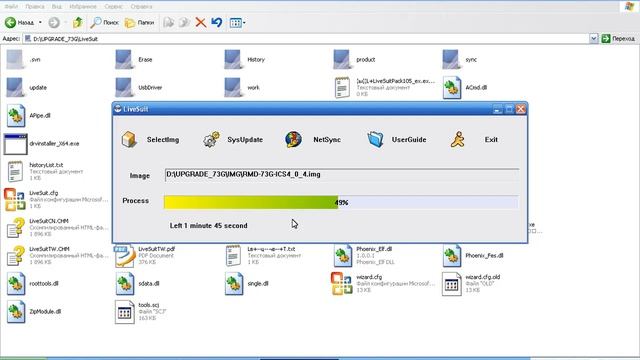Click the 49% progress bar in LiveSuit
This screenshot has width=640, height=360.
[341, 202]
